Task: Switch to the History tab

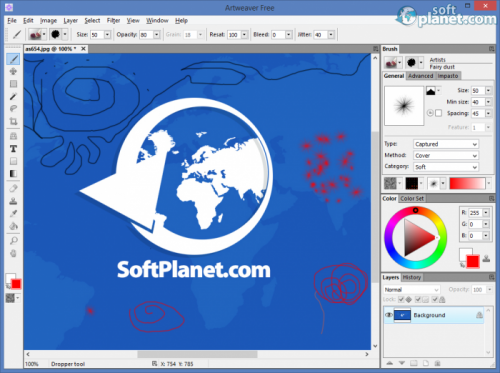Action: pos(412,277)
